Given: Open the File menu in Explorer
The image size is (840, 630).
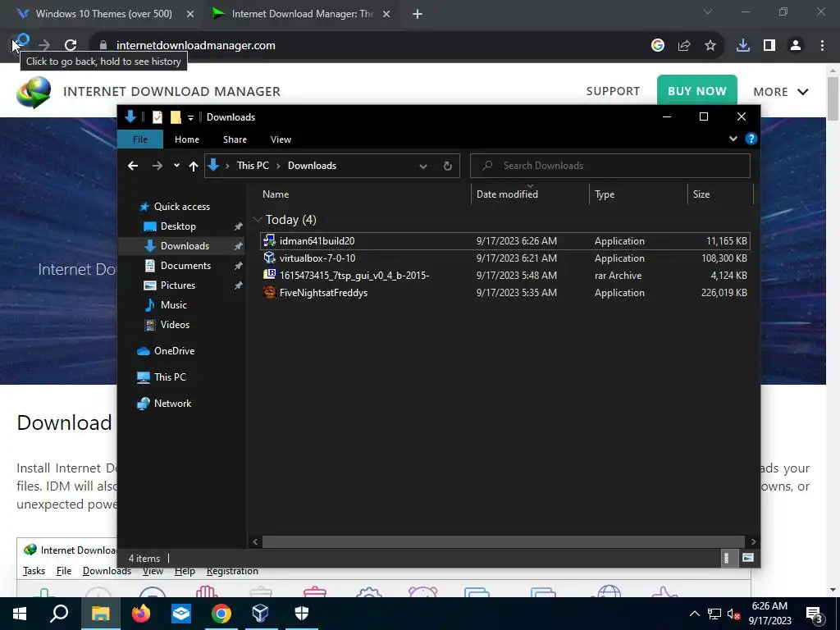Looking at the screenshot, I should click(139, 139).
